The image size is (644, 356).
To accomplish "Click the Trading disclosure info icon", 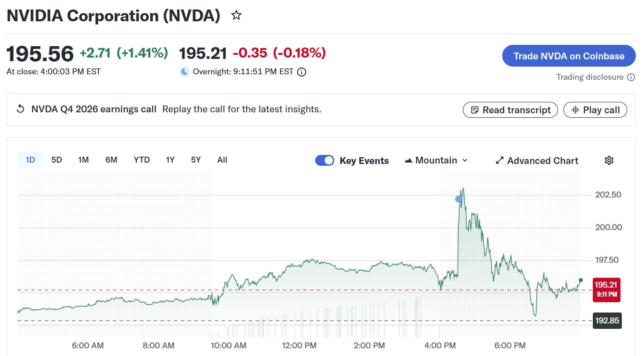I will (x=631, y=77).
